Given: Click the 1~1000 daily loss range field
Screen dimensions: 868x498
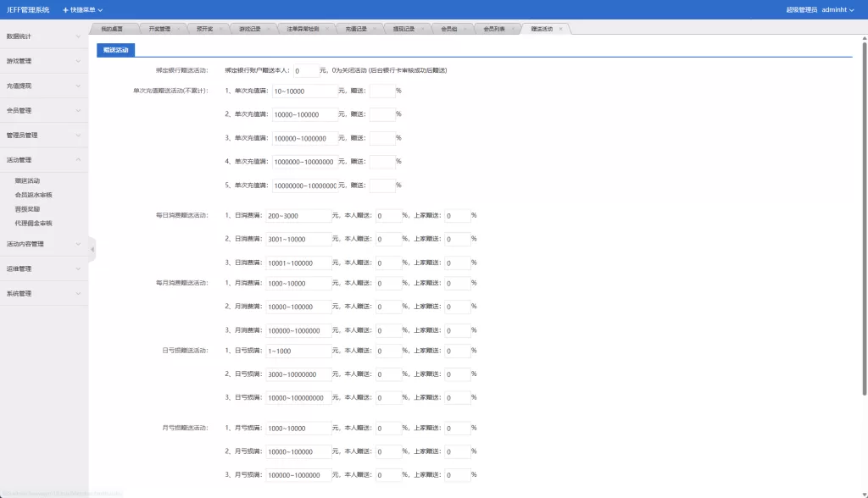Looking at the screenshot, I should (298, 351).
